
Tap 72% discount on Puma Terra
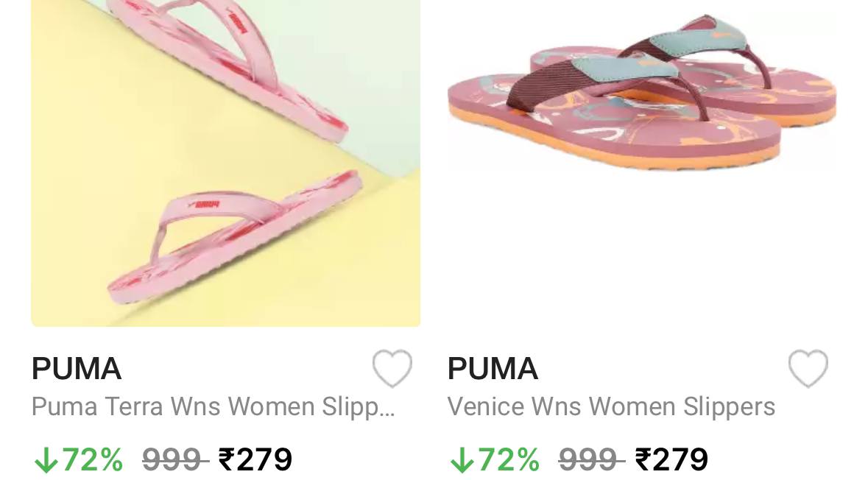click(x=93, y=459)
